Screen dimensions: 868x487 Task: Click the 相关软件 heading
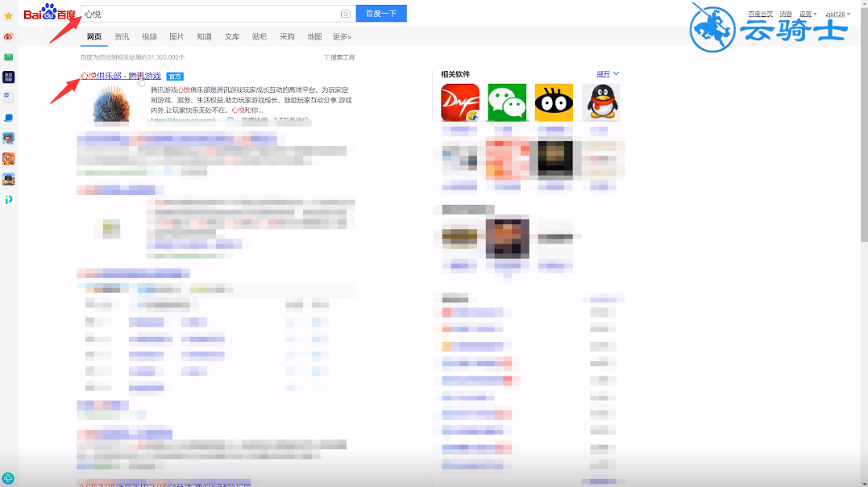point(455,73)
